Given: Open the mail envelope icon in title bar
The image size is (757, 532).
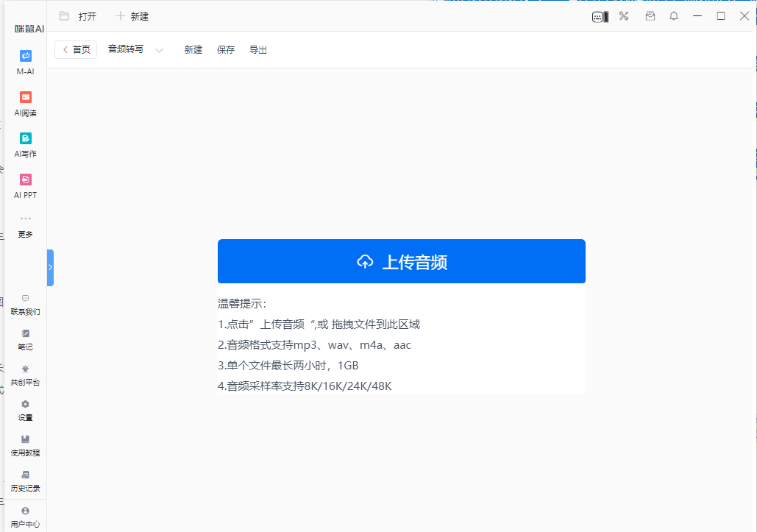Looking at the screenshot, I should [650, 16].
